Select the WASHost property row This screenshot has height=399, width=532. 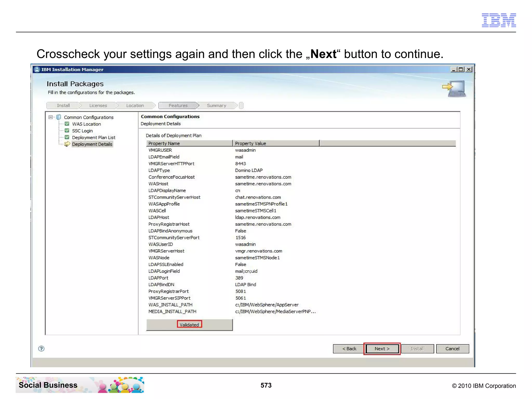click(301, 184)
